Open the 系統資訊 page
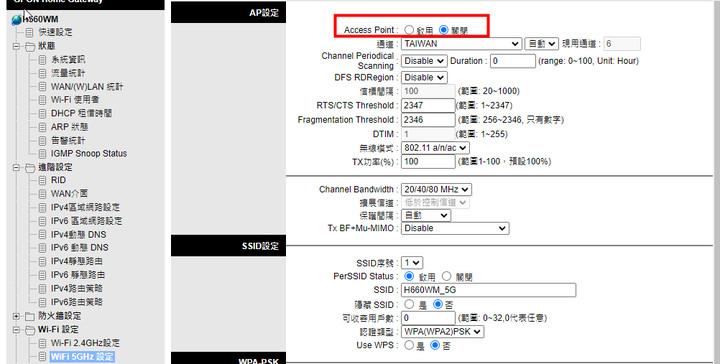The height and width of the screenshot is (364, 720). click(x=68, y=60)
